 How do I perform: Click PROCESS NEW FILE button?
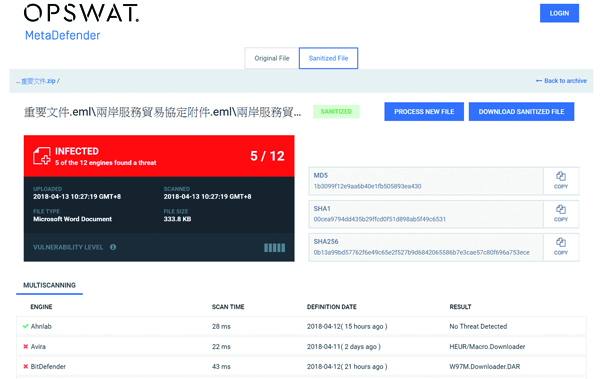424,111
